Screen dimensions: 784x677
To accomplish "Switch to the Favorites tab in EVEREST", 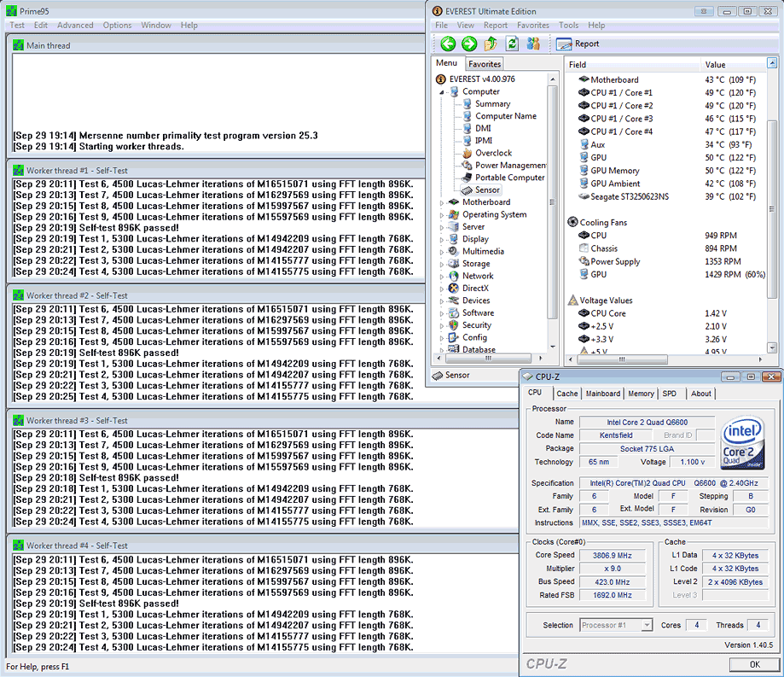I will [485, 64].
